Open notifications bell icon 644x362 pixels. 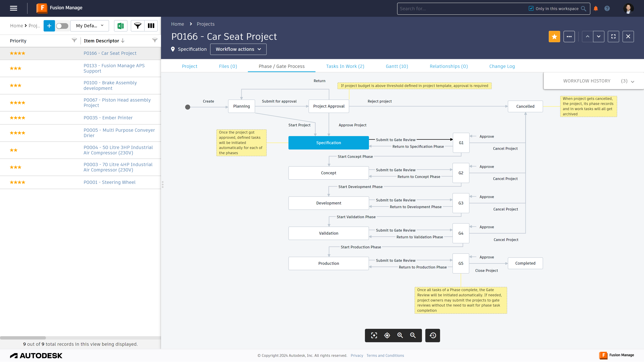(x=596, y=8)
